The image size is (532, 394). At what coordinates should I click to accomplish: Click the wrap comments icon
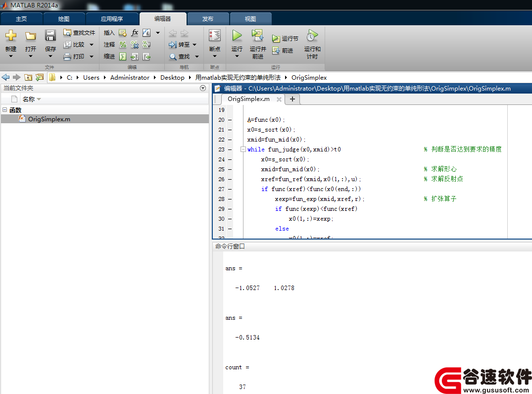pos(146,45)
